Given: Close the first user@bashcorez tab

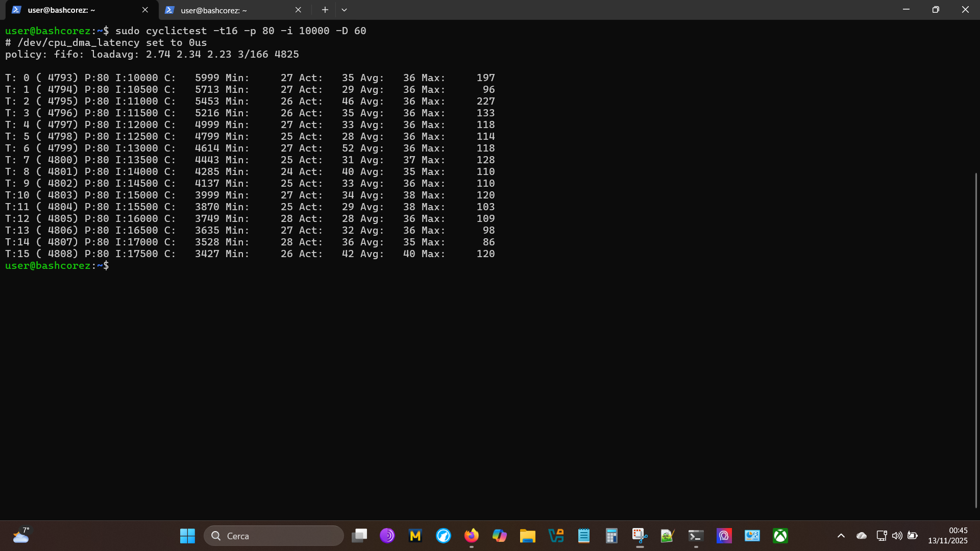Looking at the screenshot, I should pos(145,10).
